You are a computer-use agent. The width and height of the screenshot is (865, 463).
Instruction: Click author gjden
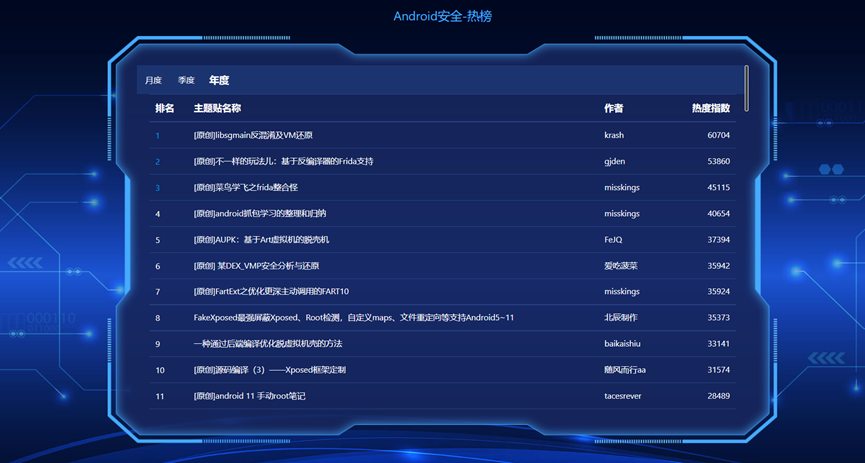point(615,162)
